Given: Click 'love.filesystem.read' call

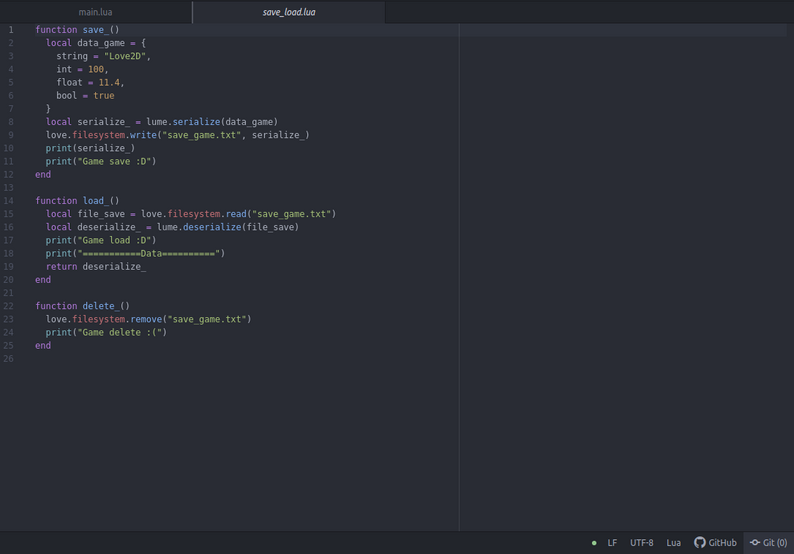Looking at the screenshot, I should click(194, 214).
